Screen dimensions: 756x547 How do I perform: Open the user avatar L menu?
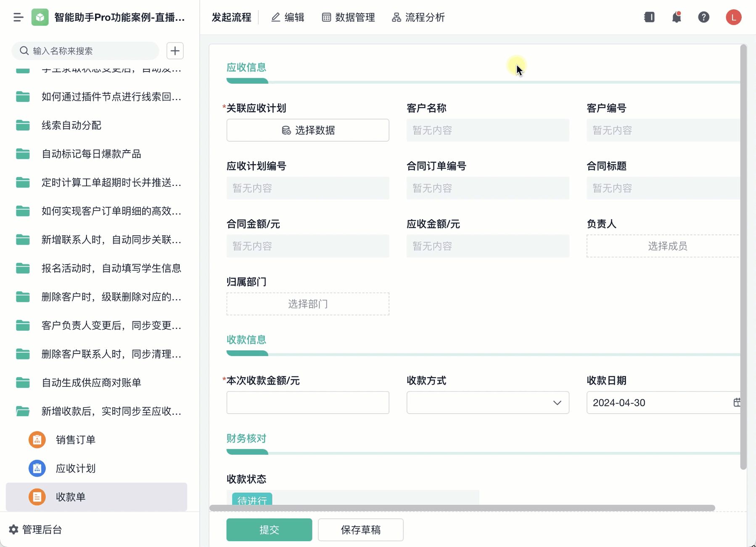[x=733, y=17]
